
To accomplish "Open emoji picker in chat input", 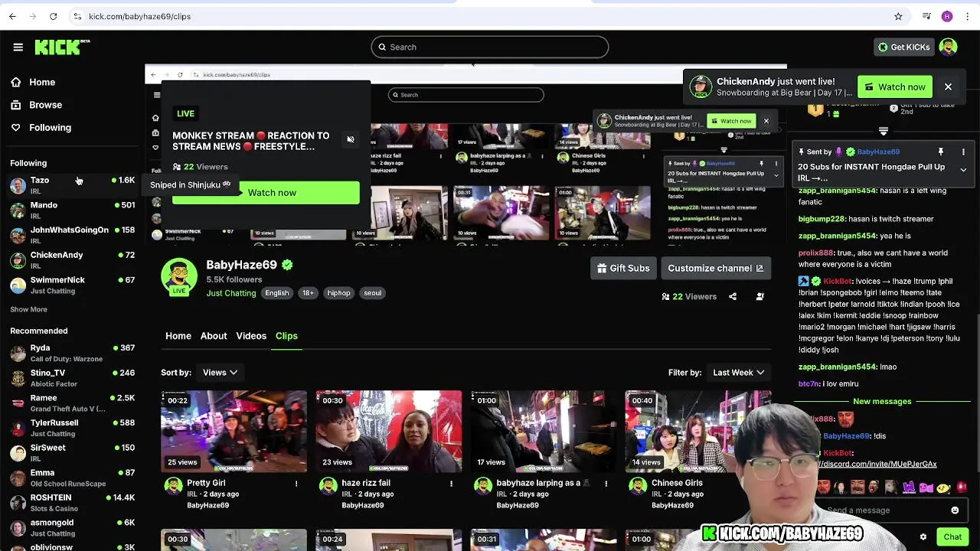I will click(x=955, y=510).
